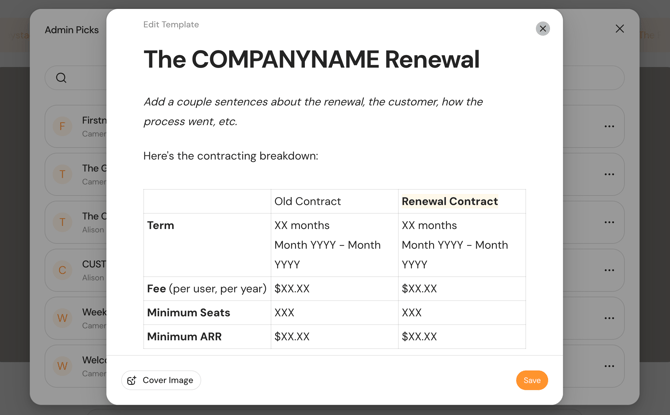Image resolution: width=670 pixels, height=415 pixels.
Task: Save the template changes
Action: [x=531, y=380]
